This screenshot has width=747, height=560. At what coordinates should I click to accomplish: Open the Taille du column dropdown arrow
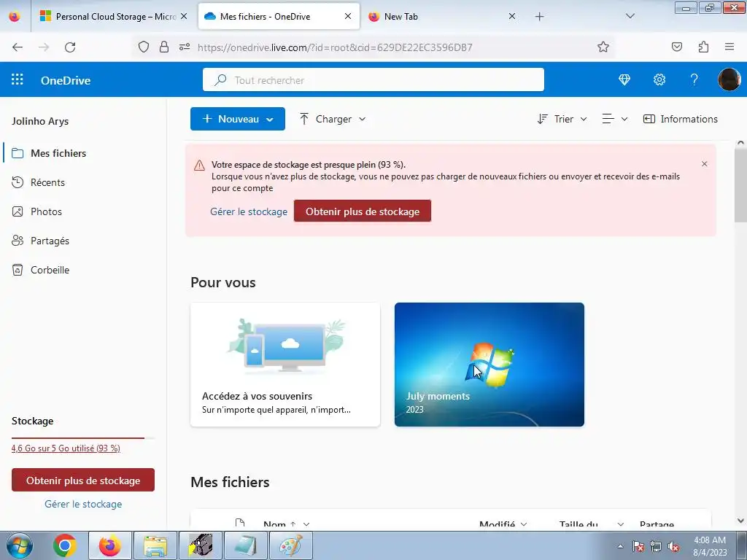620,524
